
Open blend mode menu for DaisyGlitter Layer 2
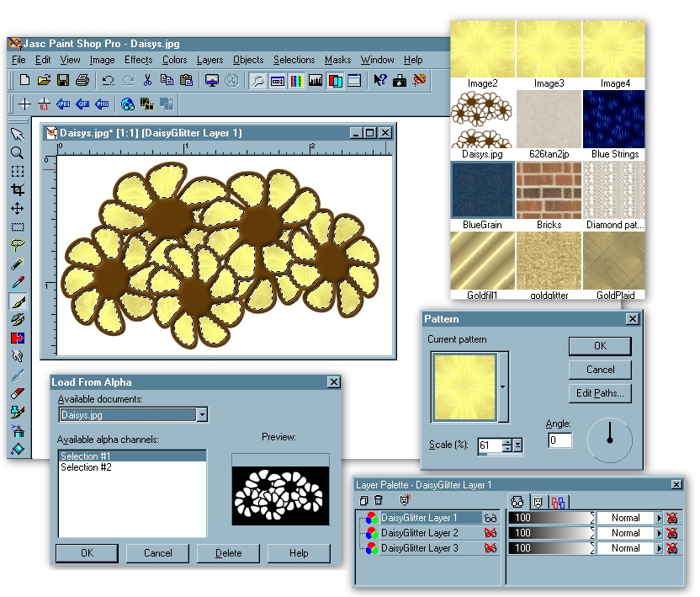coord(659,533)
